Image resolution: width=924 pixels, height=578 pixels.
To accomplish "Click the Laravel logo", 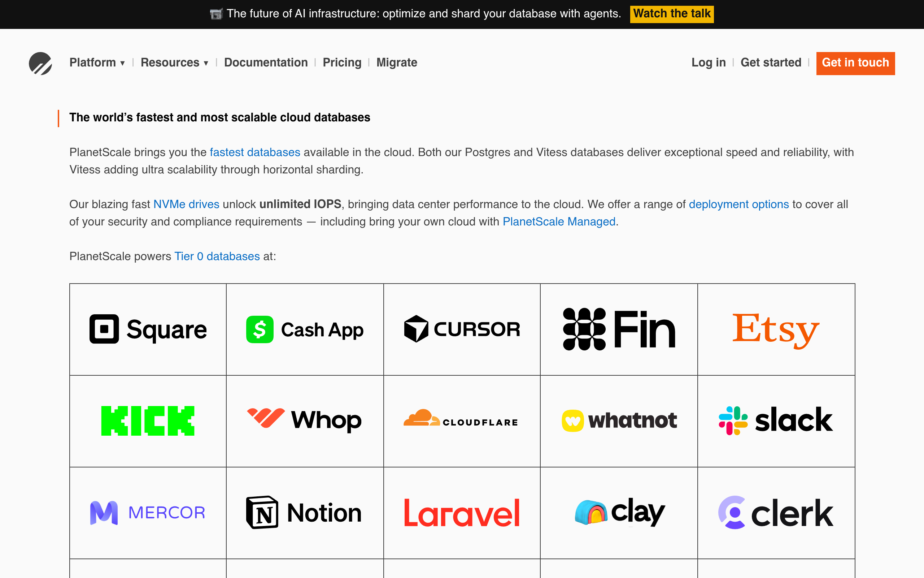I will [462, 513].
